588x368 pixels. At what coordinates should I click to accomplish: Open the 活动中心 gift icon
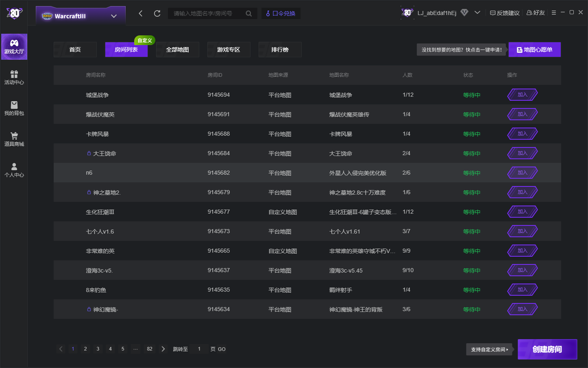14,77
